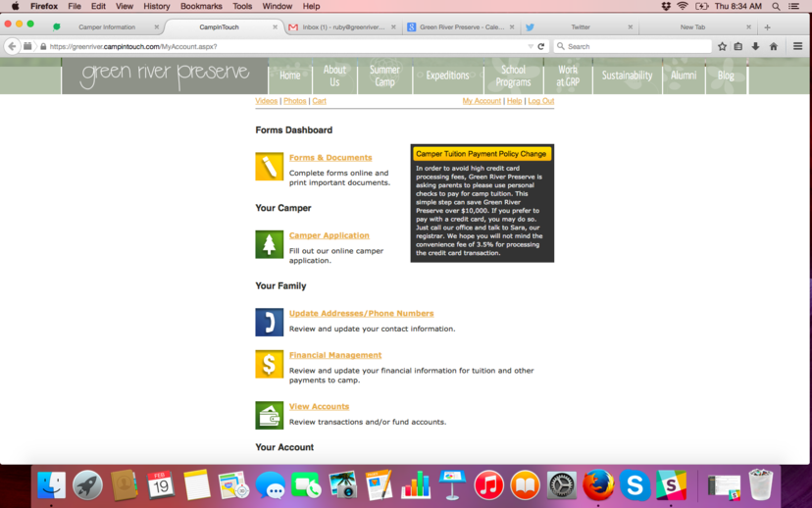
Task: Open Notes app in the dock
Action: (x=197, y=485)
